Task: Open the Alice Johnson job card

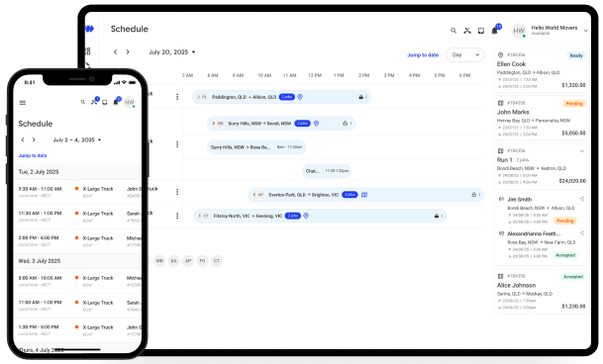Action: [x=541, y=292]
